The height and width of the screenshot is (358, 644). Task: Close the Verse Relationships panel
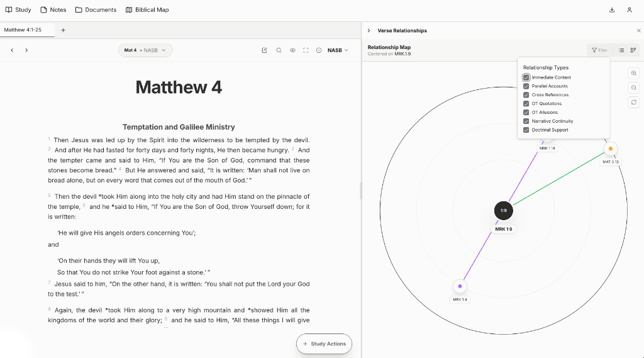click(639, 30)
